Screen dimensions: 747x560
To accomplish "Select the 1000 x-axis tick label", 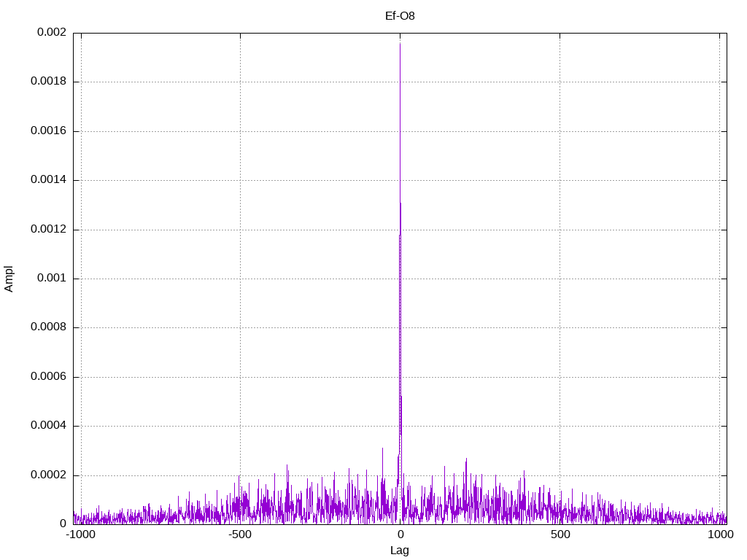I will [720, 535].
